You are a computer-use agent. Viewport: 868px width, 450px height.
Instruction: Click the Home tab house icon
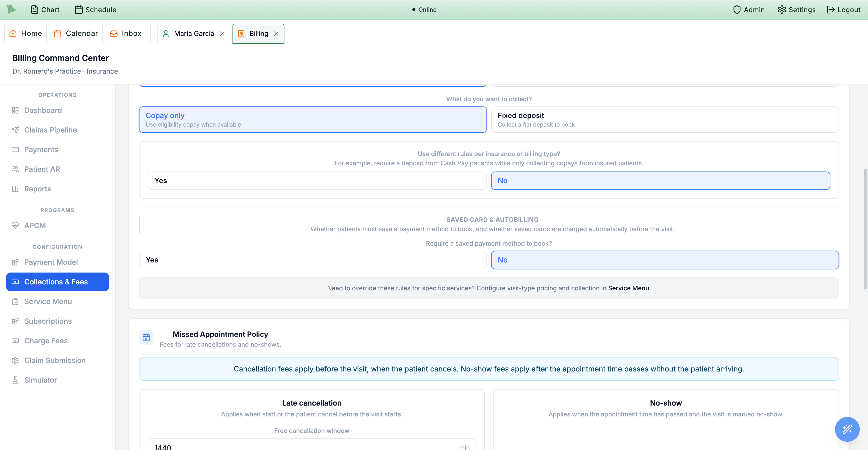[13, 33]
